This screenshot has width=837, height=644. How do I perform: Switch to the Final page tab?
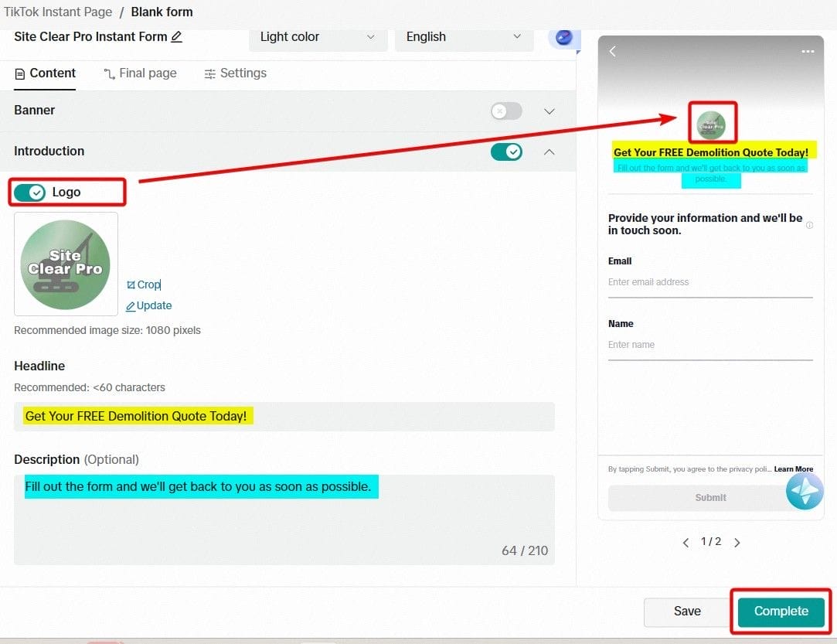coord(140,73)
